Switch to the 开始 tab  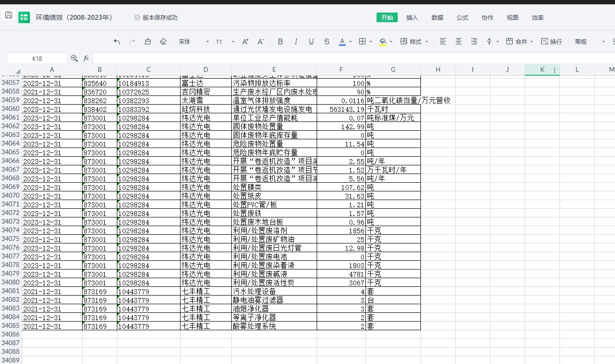387,18
